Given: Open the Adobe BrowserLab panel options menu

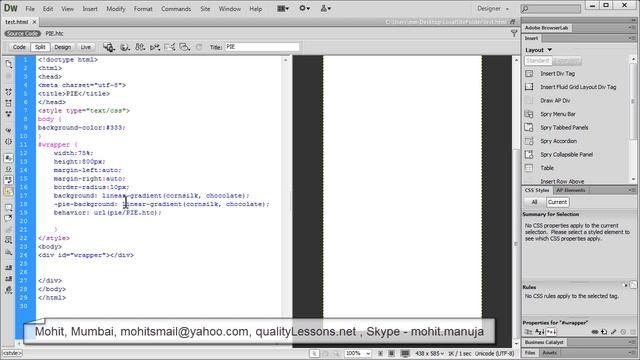Looking at the screenshot, I should [631, 28].
